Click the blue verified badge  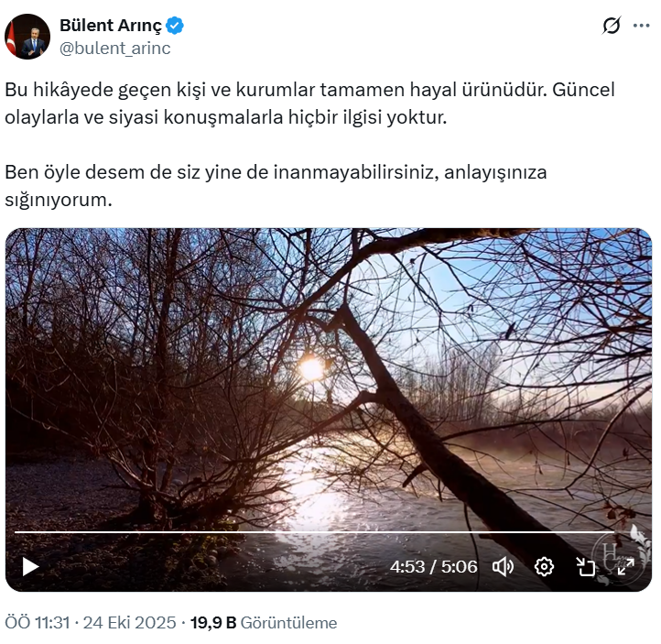click(175, 26)
